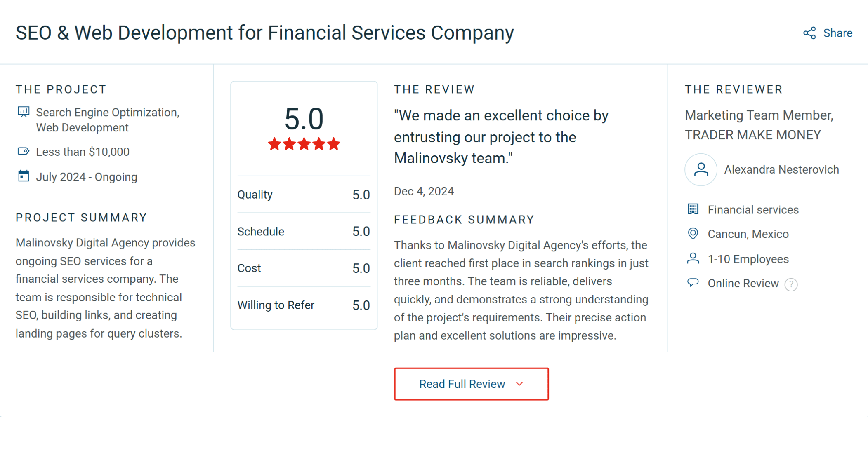868x455 pixels.
Task: Open the Online Review help question mark
Action: [791, 284]
